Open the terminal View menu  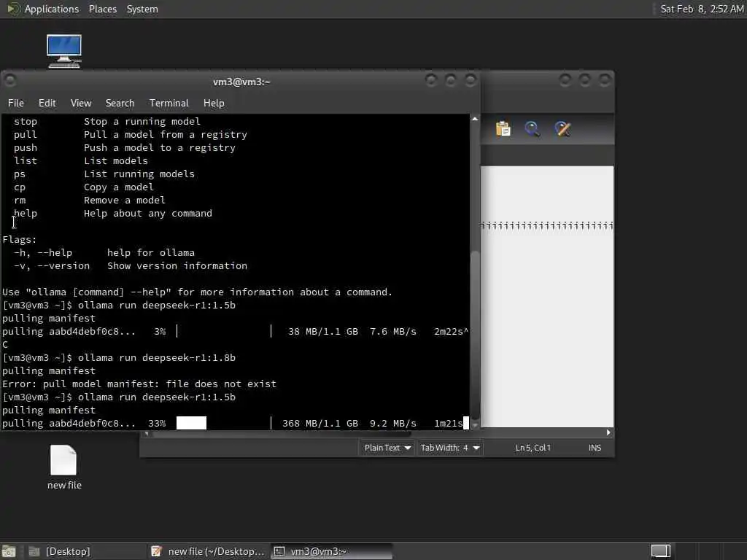81,103
